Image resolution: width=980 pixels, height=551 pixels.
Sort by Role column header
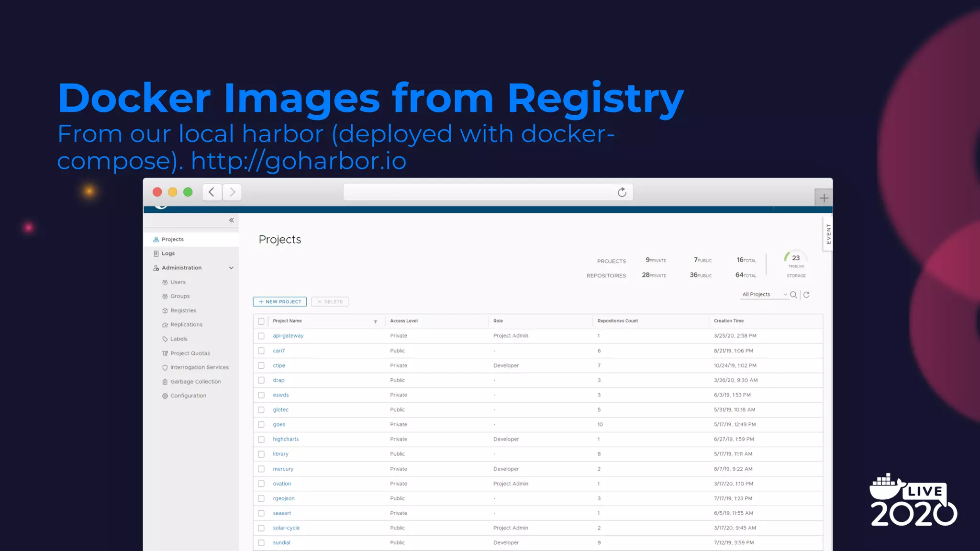click(498, 321)
